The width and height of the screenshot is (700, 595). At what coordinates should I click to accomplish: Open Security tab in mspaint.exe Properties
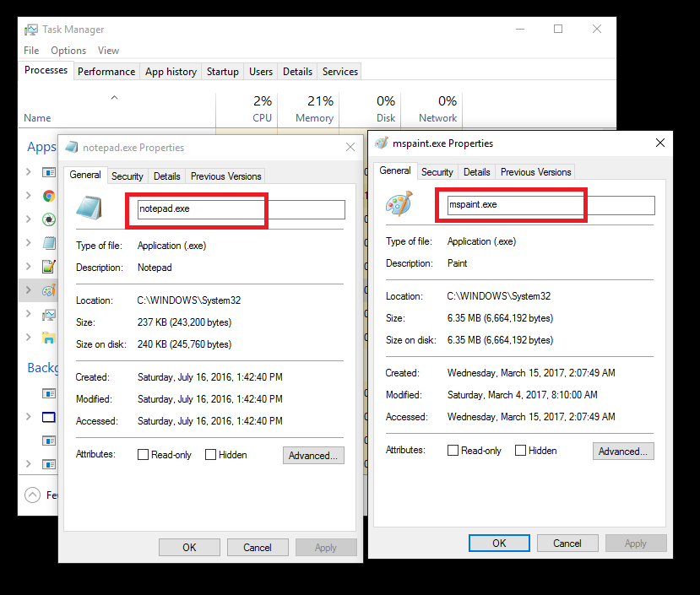[x=437, y=172]
